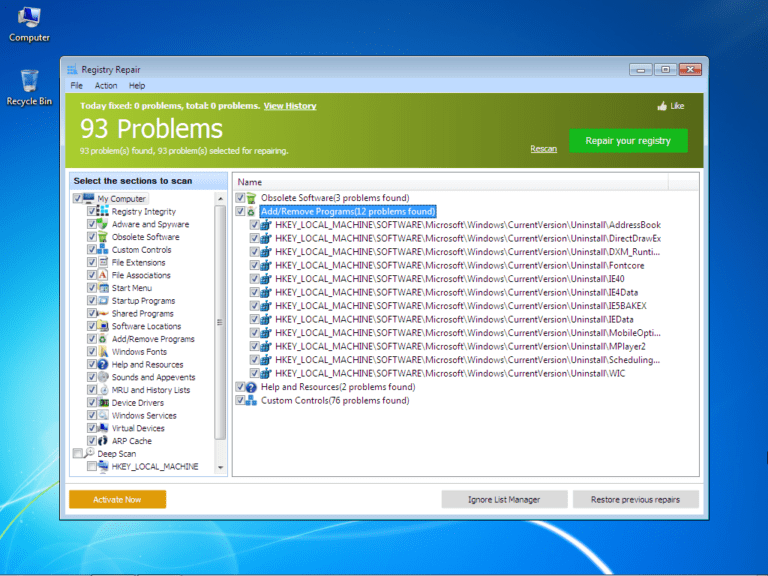Click the Device Drivers icon
The height and width of the screenshot is (576, 768).
pyautogui.click(x=103, y=403)
